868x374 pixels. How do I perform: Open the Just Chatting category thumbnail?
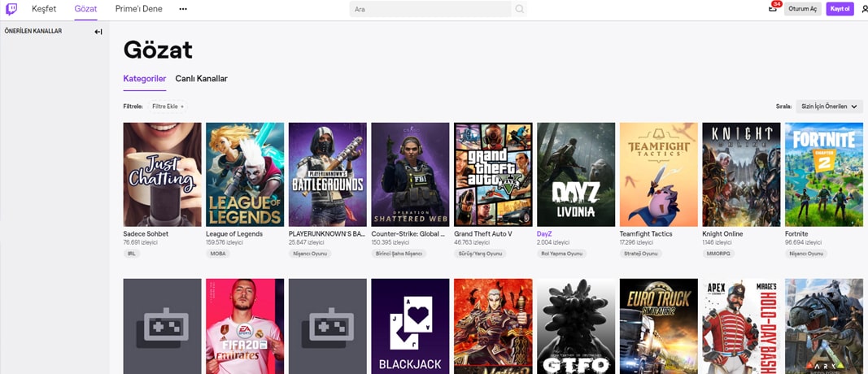click(x=162, y=174)
